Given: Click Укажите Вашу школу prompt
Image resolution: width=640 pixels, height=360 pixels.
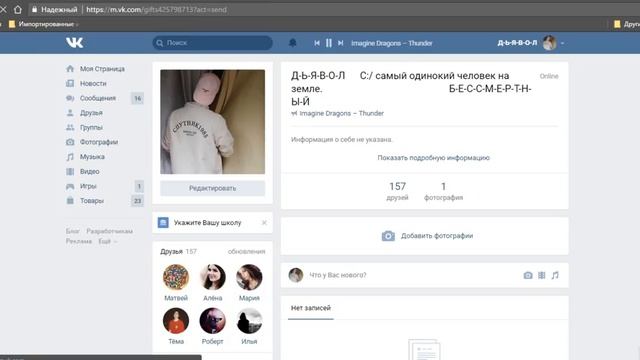Looking at the screenshot, I should point(207,223).
